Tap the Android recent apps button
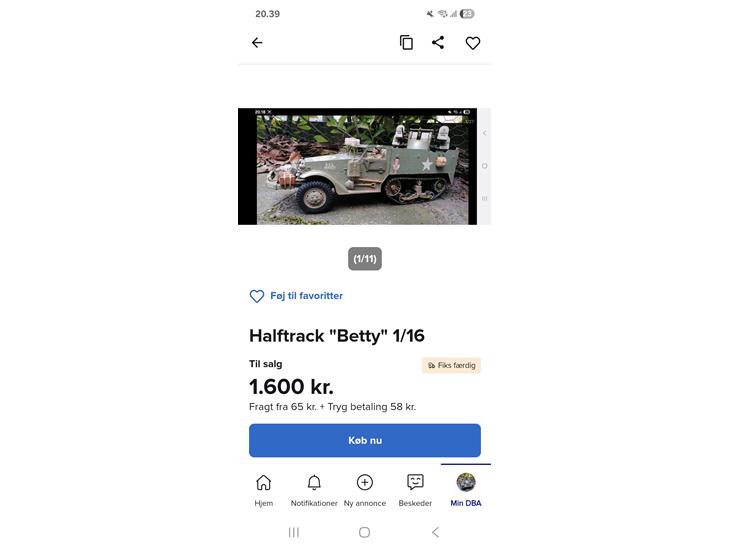This screenshot has height=548, width=730. pyautogui.click(x=294, y=532)
